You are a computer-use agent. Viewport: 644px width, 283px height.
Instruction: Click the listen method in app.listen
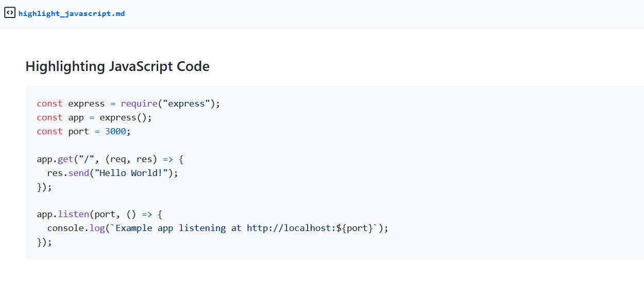pos(73,214)
